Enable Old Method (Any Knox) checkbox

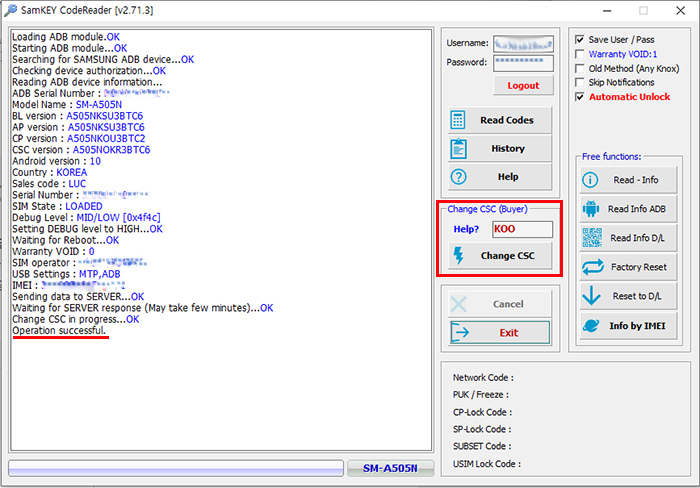coord(579,68)
